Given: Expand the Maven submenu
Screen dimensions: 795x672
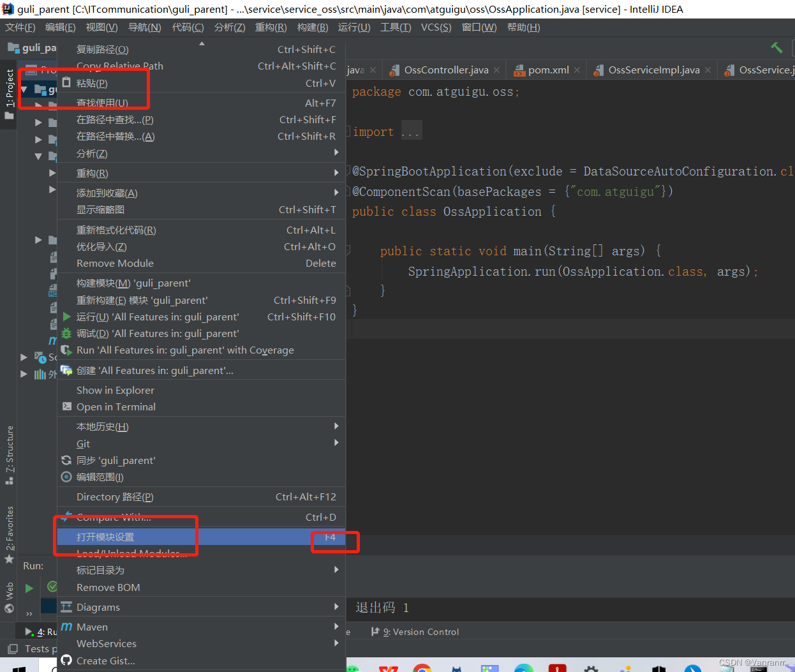Looking at the screenshot, I should [x=201, y=627].
